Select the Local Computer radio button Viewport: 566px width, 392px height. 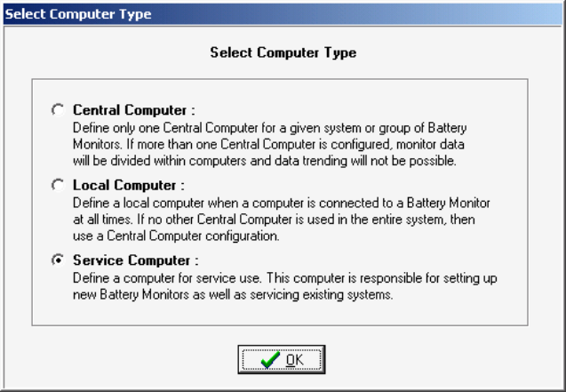(59, 186)
